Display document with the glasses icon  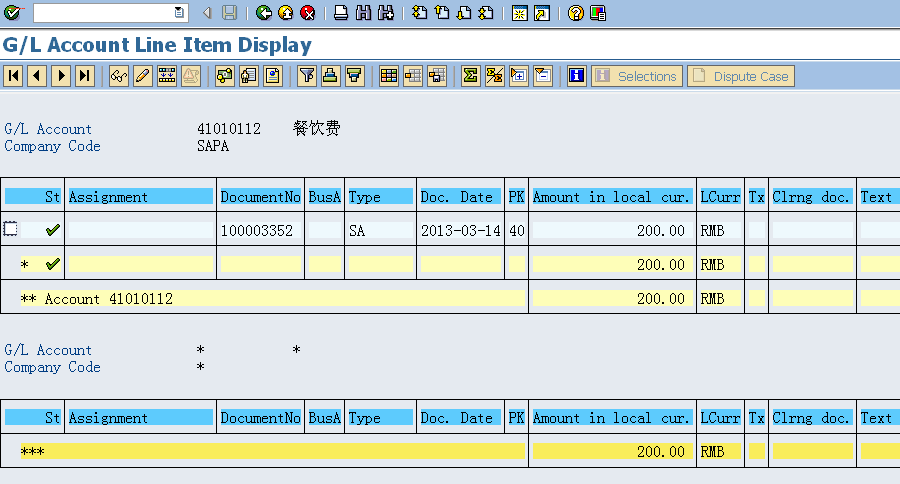tap(119, 76)
